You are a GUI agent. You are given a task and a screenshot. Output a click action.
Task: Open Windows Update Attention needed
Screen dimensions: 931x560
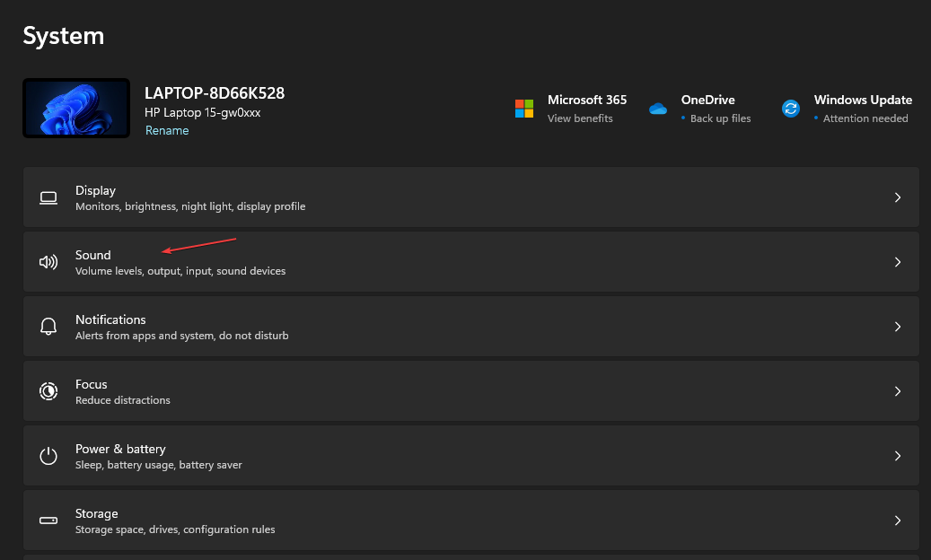click(x=865, y=118)
